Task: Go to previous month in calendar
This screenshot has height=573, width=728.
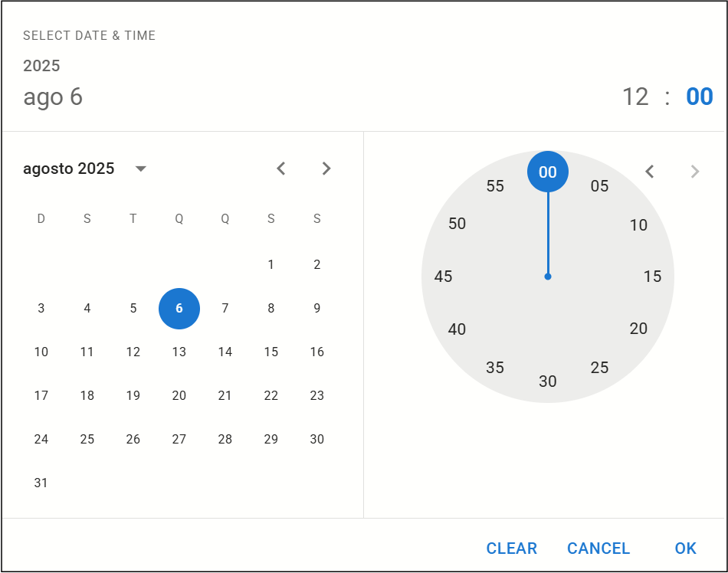Action: point(281,169)
